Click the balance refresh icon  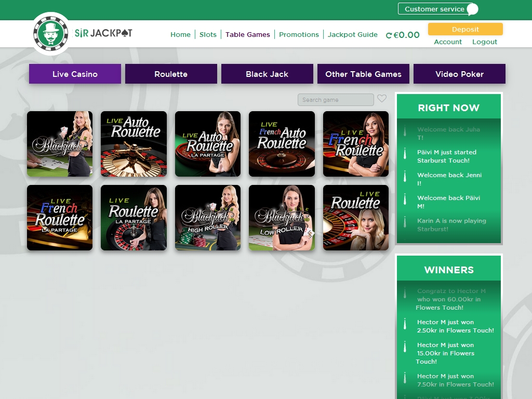pos(389,35)
